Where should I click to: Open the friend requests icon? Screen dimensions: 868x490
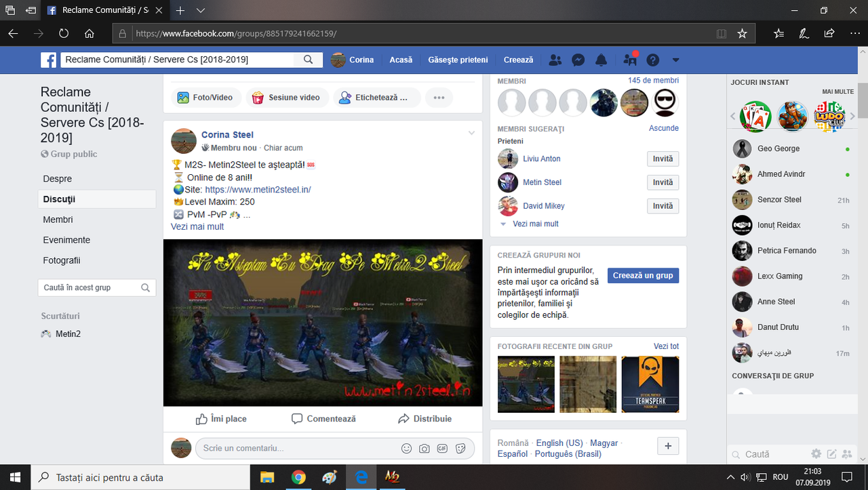pos(555,60)
